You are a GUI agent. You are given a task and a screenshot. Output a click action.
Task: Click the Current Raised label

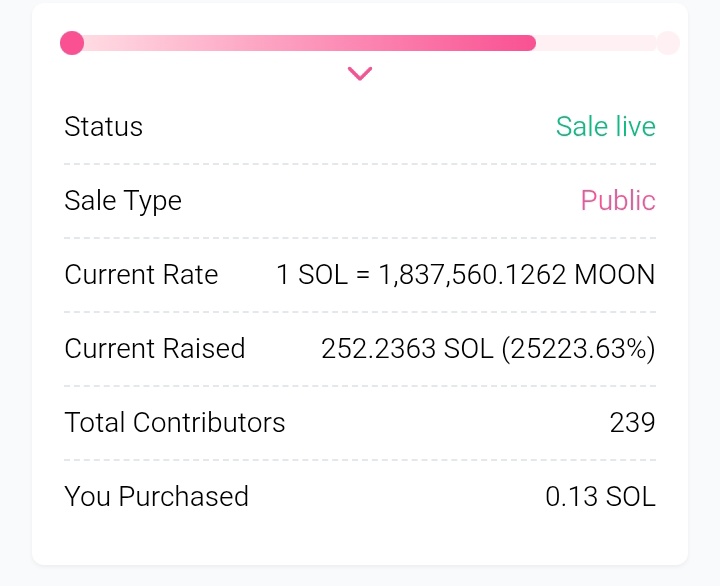click(154, 349)
